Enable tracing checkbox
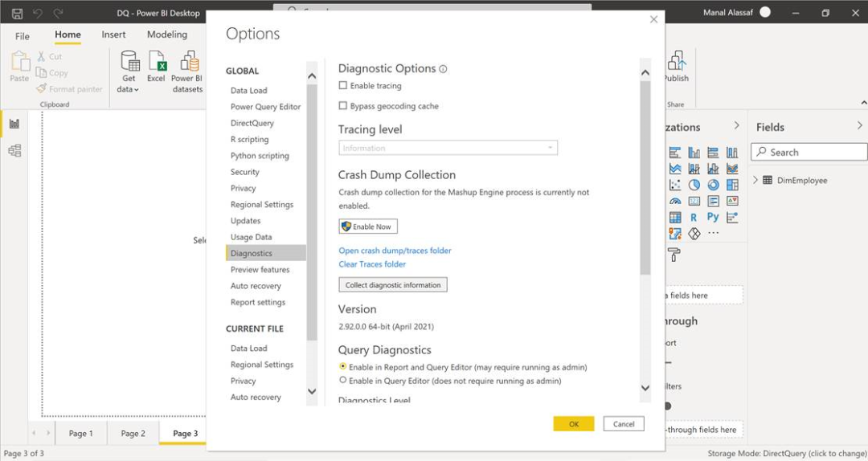868x461 pixels. point(343,86)
